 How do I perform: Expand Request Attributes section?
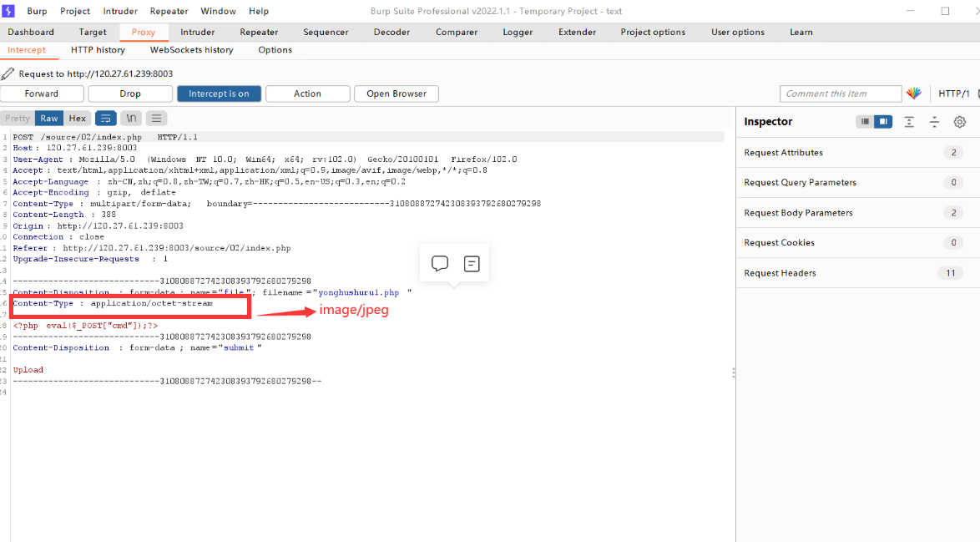click(x=857, y=153)
